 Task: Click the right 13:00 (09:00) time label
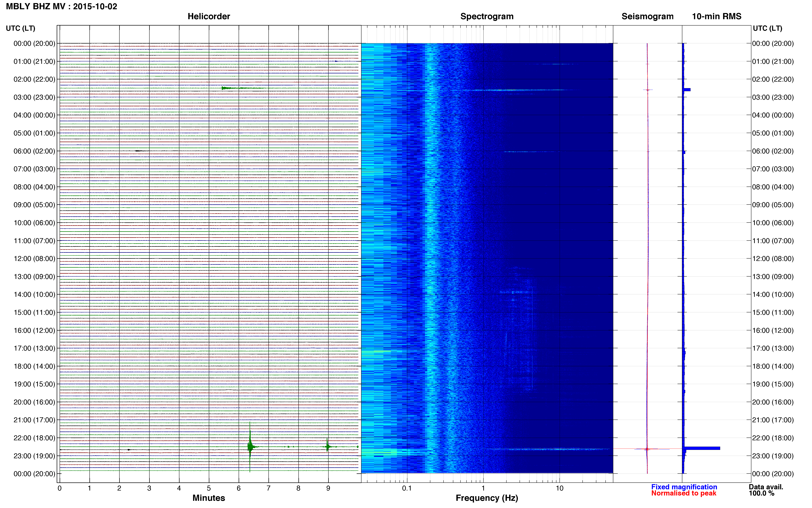tap(773, 277)
